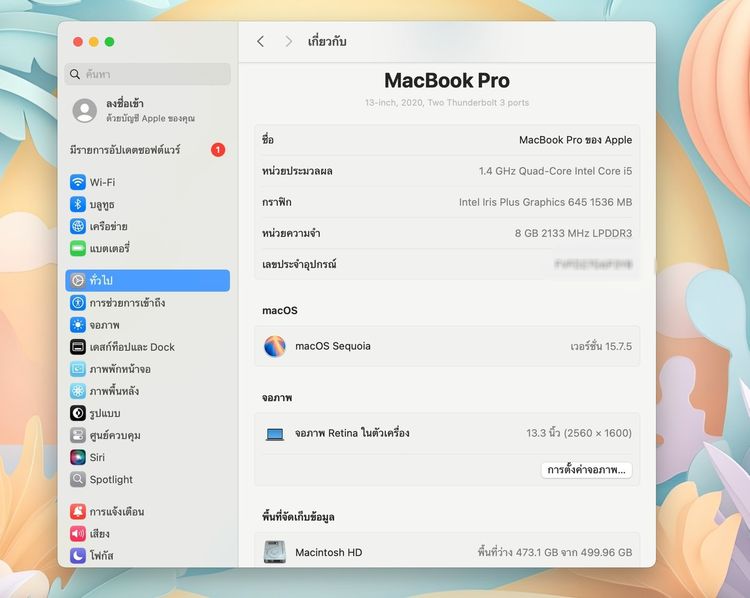Click the yellow minimize window button
This screenshot has width=750, height=598.
tap(94, 42)
